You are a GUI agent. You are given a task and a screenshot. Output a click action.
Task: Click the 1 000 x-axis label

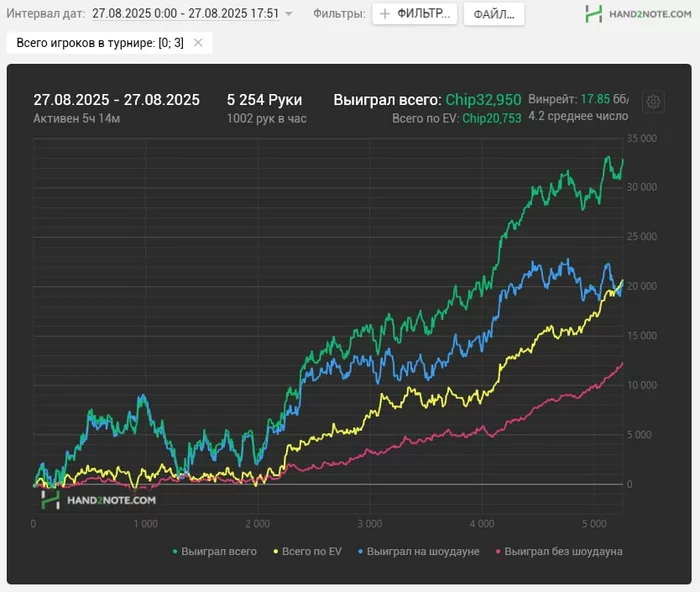click(x=146, y=524)
